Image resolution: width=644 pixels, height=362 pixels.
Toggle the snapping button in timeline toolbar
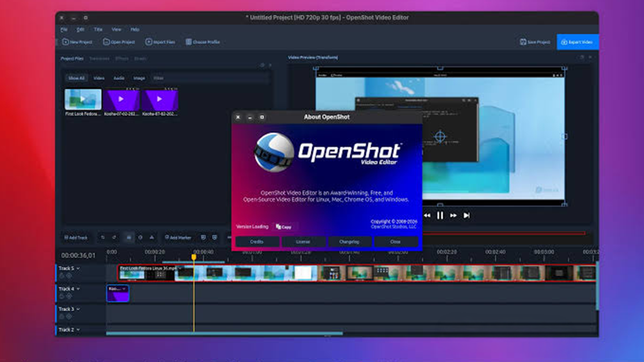click(x=128, y=237)
